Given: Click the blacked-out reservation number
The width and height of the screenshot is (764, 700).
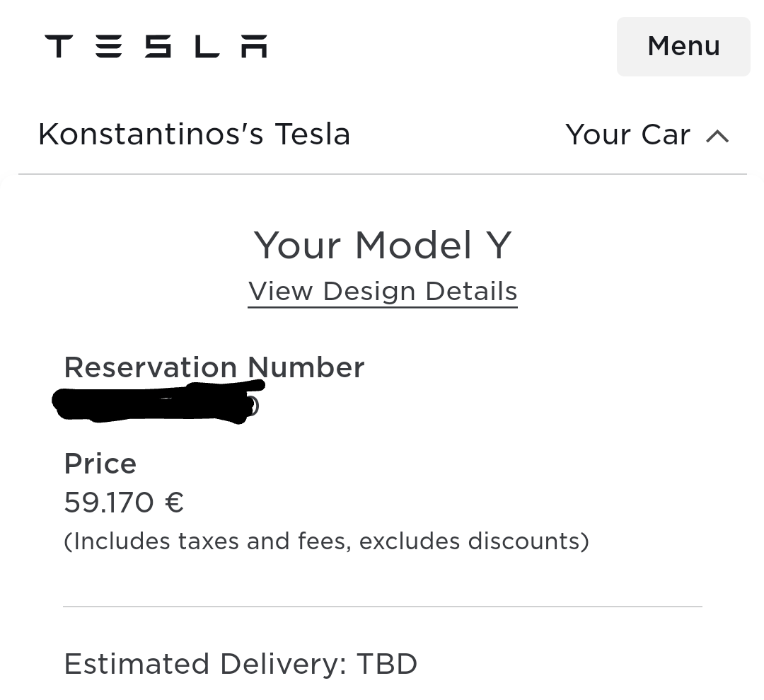Looking at the screenshot, I should [x=156, y=403].
